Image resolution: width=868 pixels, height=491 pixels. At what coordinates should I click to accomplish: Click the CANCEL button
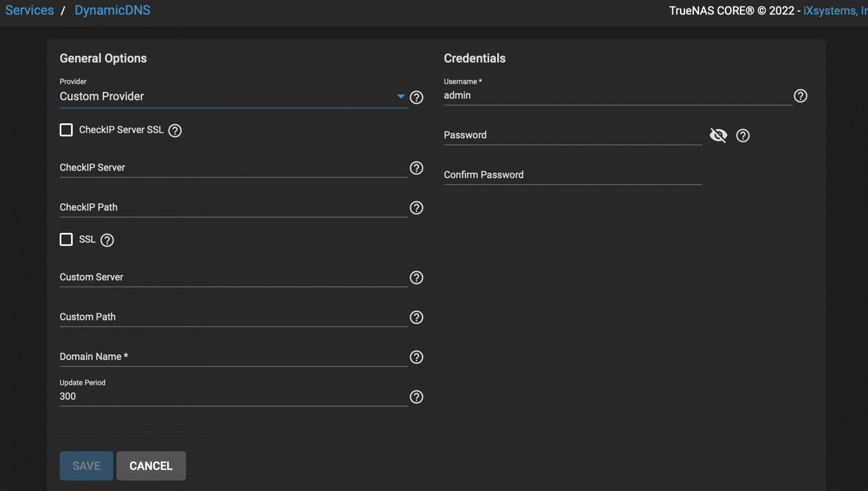[151, 466]
